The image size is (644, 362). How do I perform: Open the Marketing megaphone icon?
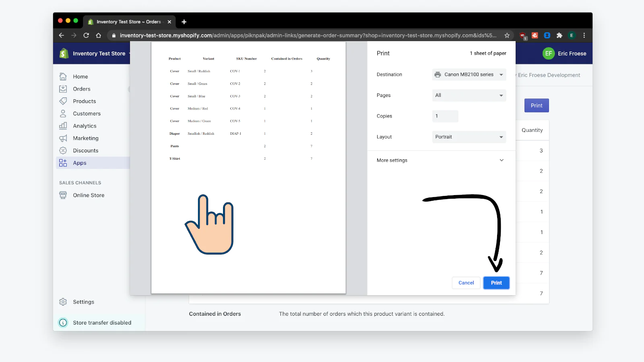pyautogui.click(x=63, y=138)
